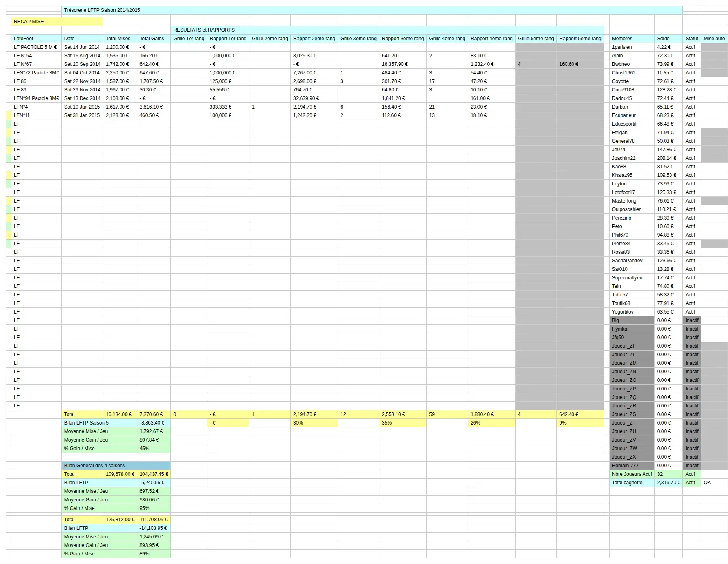The image size is (728, 564).
Task: Select the bilan value '-5,240.55 €'
Action: click(x=154, y=483)
